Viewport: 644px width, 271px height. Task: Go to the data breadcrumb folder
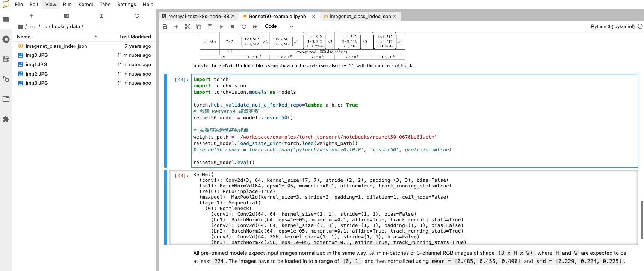pos(75,27)
